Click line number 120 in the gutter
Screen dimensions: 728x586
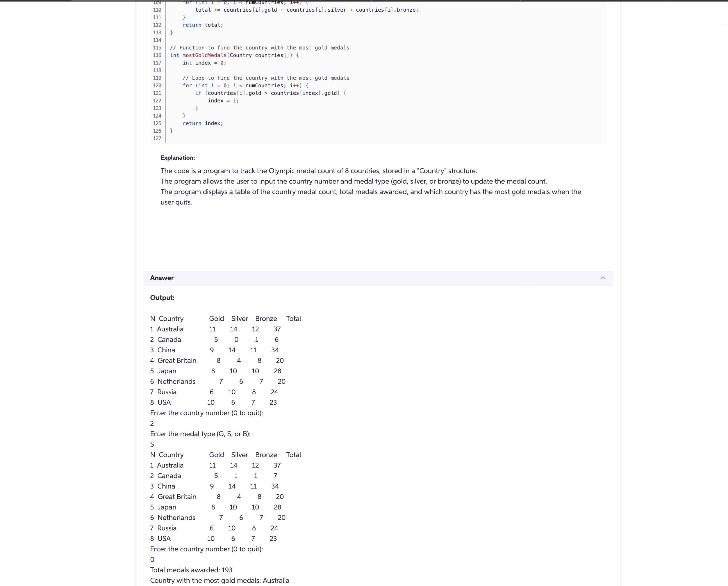[x=157, y=86]
